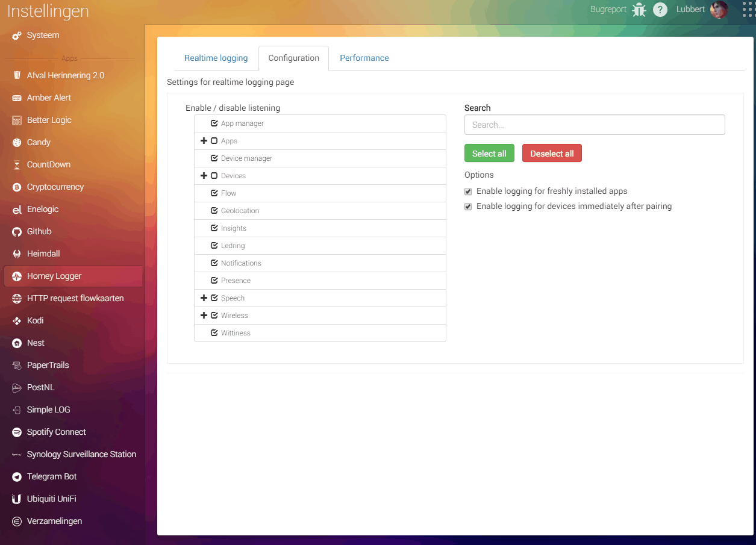Click the Homey Logger app icon
Viewport: 756px width, 545px height.
coord(17,276)
